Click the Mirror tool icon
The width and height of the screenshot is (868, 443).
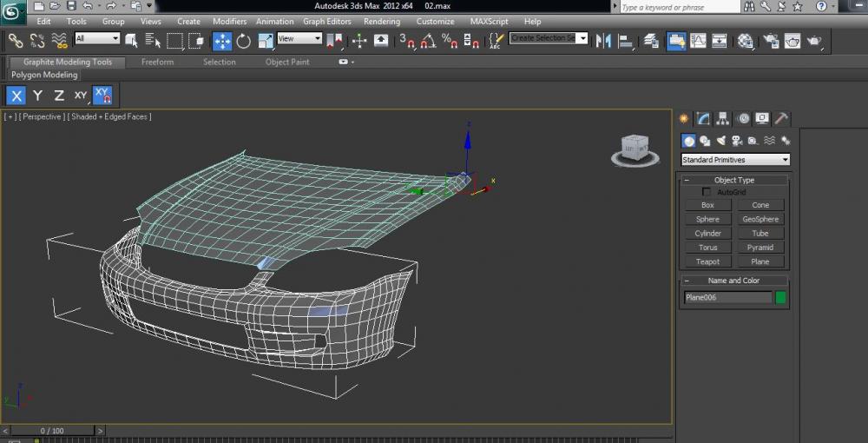click(604, 40)
